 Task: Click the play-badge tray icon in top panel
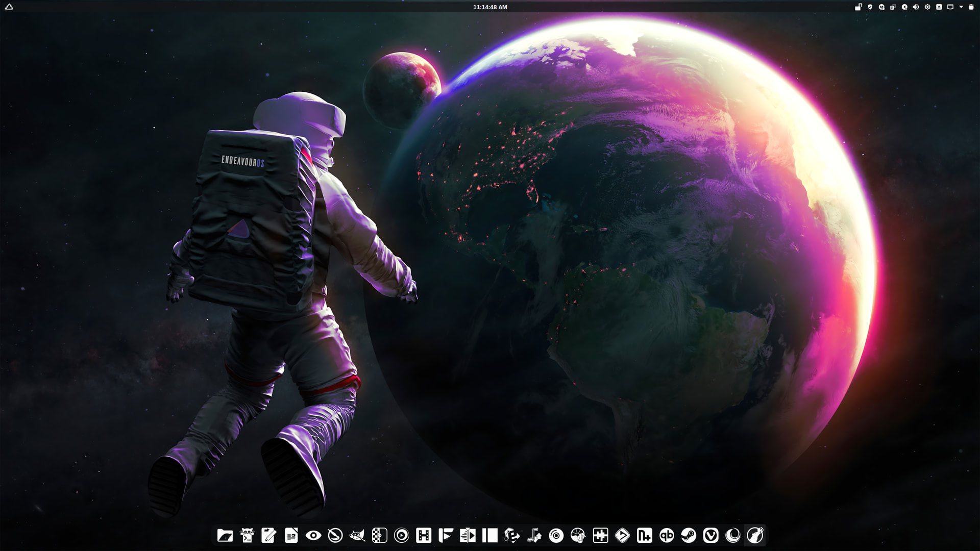point(904,7)
